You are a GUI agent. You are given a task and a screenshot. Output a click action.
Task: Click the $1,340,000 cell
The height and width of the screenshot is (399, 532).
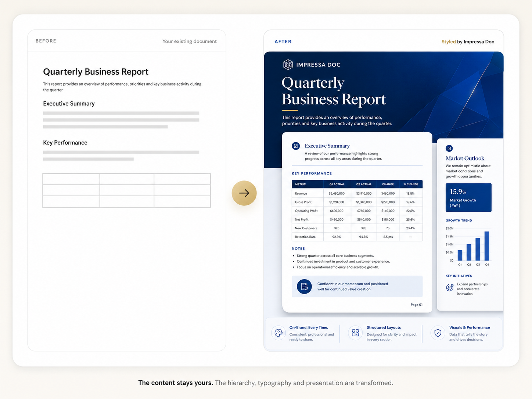364,202
